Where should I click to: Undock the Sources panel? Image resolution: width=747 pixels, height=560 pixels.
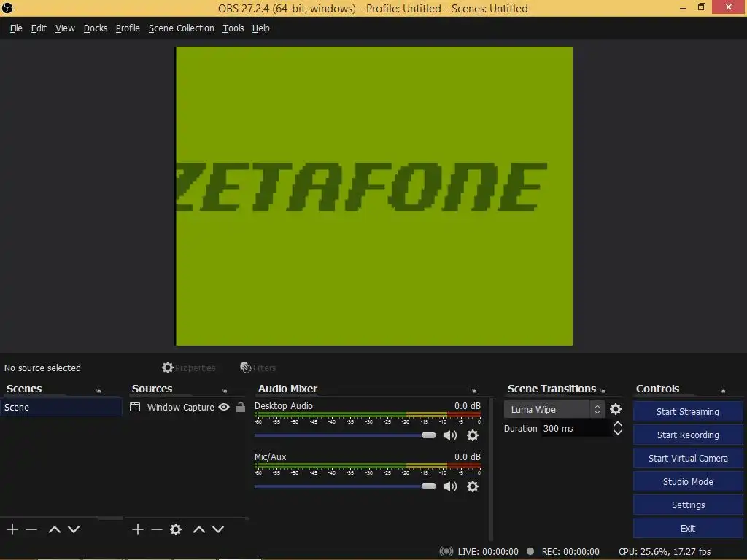point(225,391)
